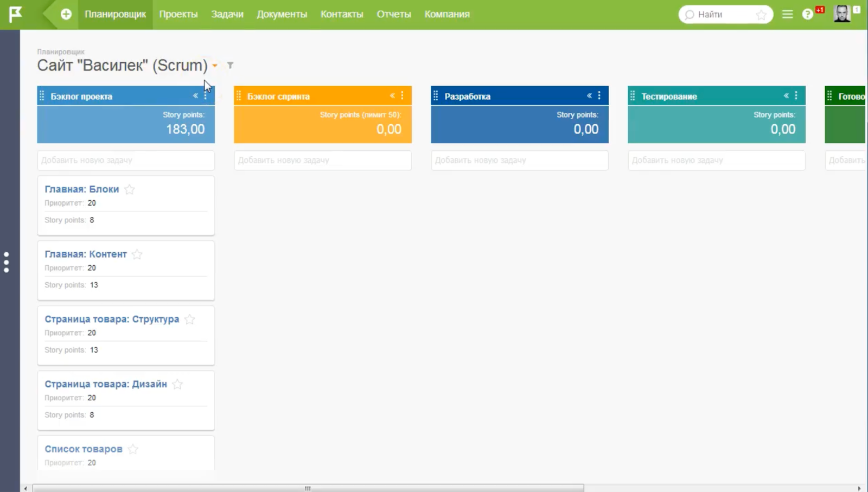Screen dimensions: 868x492
Task: Expand the left sidebar dots handle
Action: [x=7, y=262]
